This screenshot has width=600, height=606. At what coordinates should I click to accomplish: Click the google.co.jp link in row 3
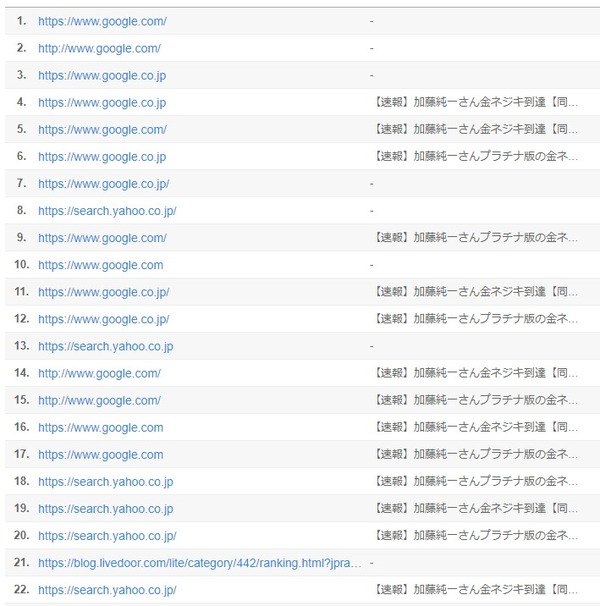click(x=102, y=75)
